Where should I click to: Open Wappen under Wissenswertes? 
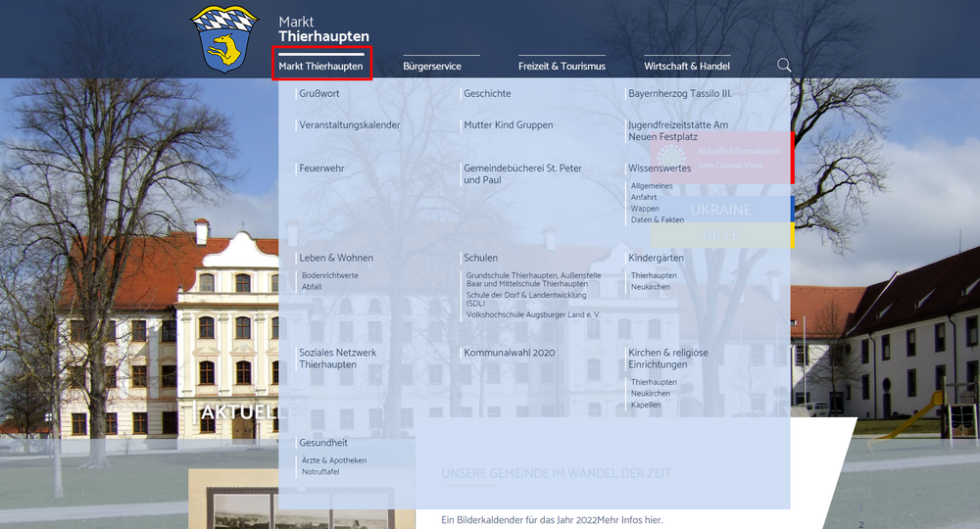pyautogui.click(x=645, y=208)
